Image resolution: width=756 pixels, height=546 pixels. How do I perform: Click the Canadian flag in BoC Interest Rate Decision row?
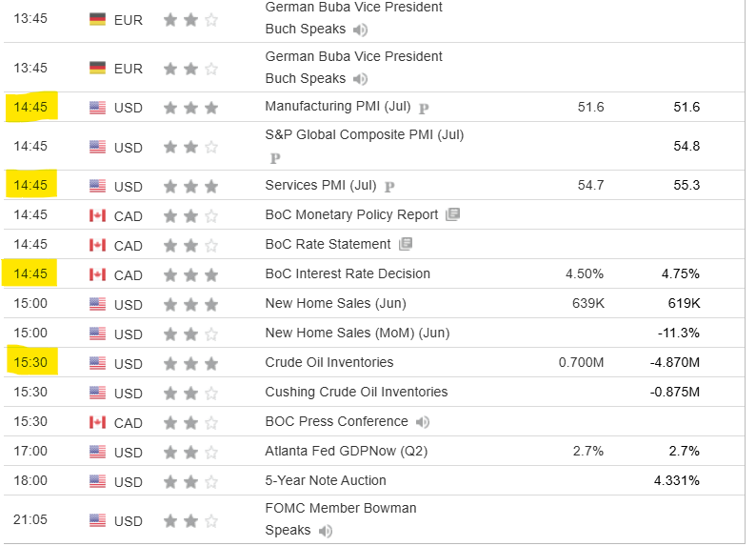click(x=97, y=274)
